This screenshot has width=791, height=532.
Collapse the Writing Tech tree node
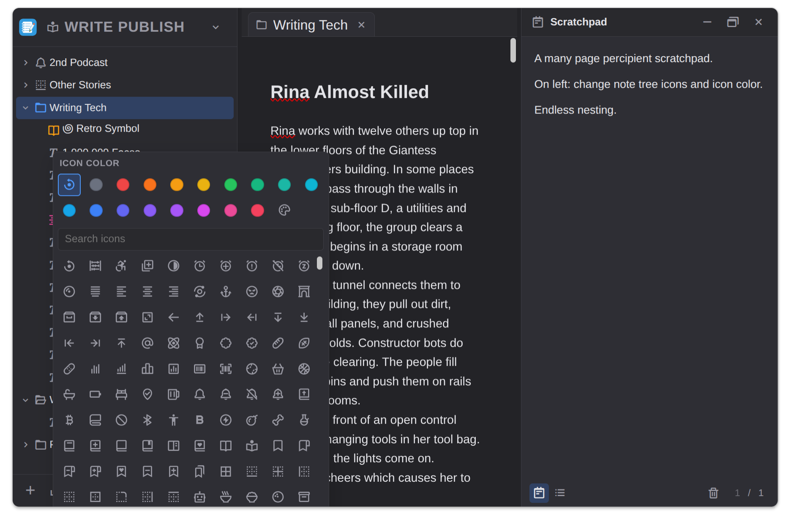tap(26, 108)
